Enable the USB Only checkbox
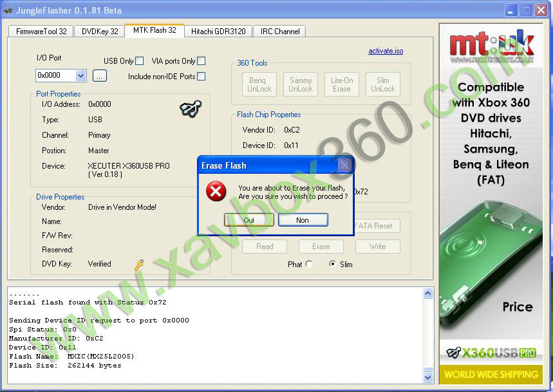Screen dimensions: 553x392 tap(140, 61)
